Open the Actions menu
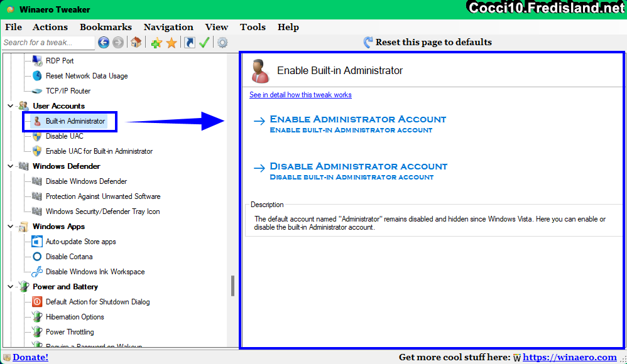Screen dimensions: 627x364 tap(50, 27)
